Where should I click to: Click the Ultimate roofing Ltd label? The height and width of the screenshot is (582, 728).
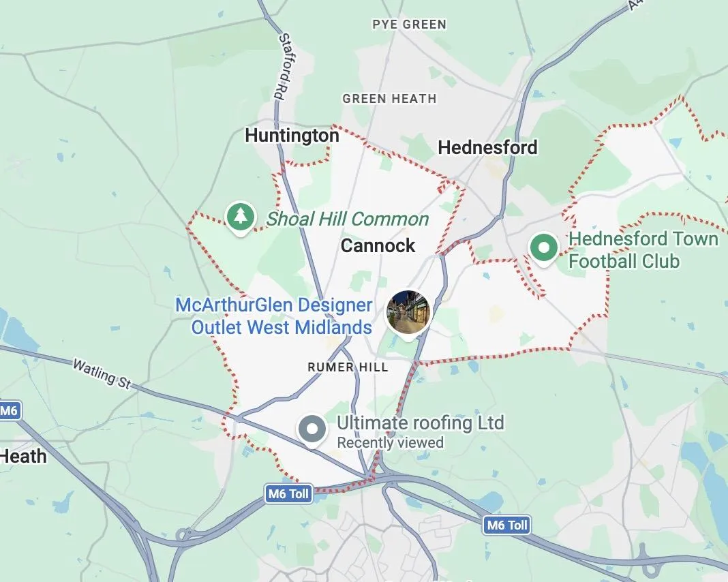pyautogui.click(x=420, y=423)
